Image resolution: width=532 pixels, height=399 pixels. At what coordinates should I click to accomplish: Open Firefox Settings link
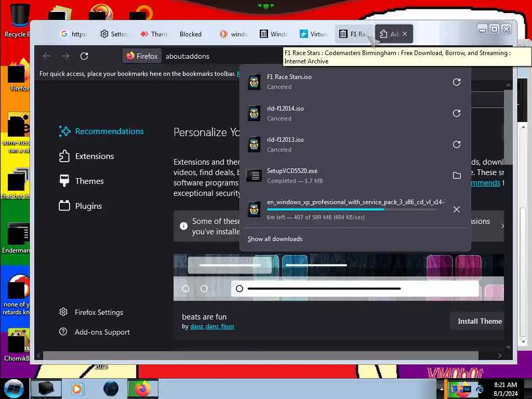tap(91, 312)
